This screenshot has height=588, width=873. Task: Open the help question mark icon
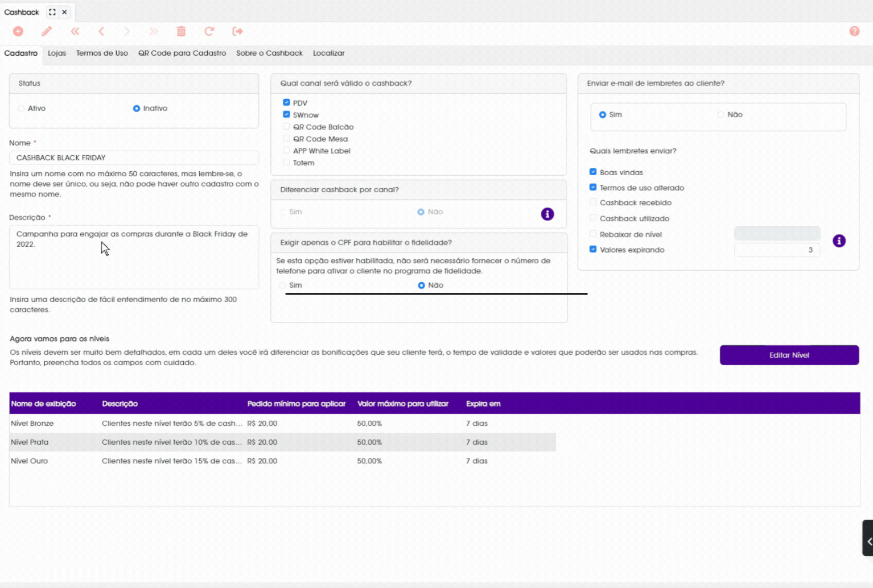point(854,31)
